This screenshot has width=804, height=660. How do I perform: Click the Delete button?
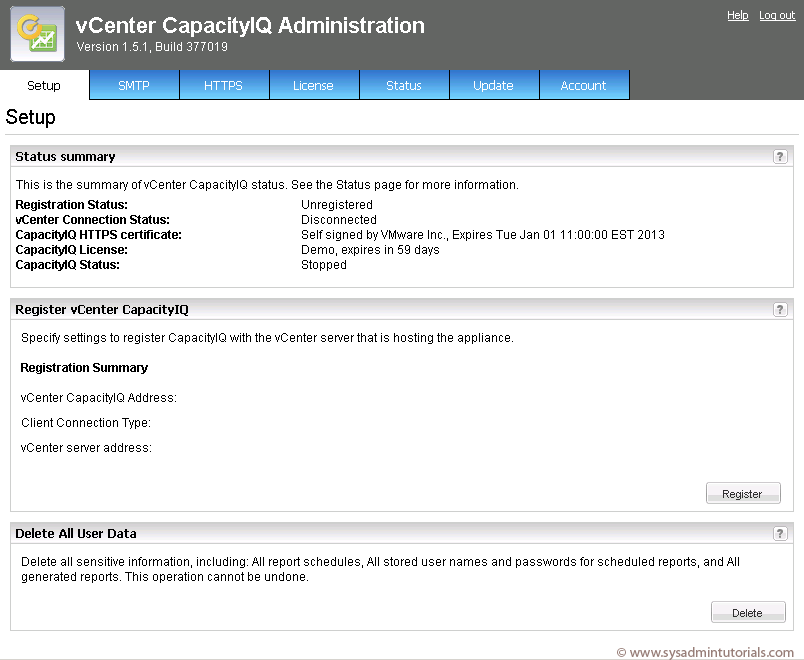[x=748, y=612]
